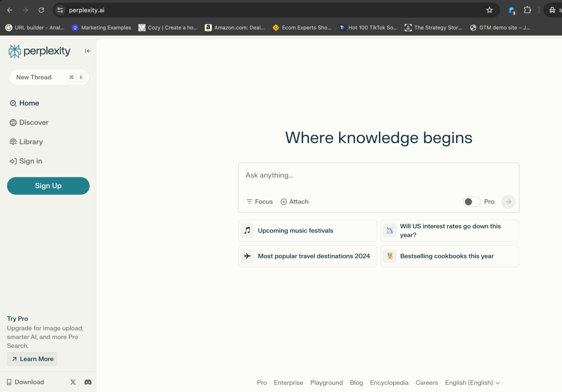Open the Discord icon in sidebar
562x392 pixels.
point(88,382)
